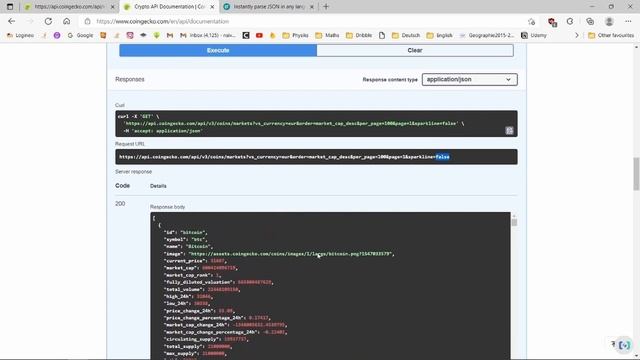Open the Collections icon
Viewport: 640px width, 360px height.
(x=590, y=21)
